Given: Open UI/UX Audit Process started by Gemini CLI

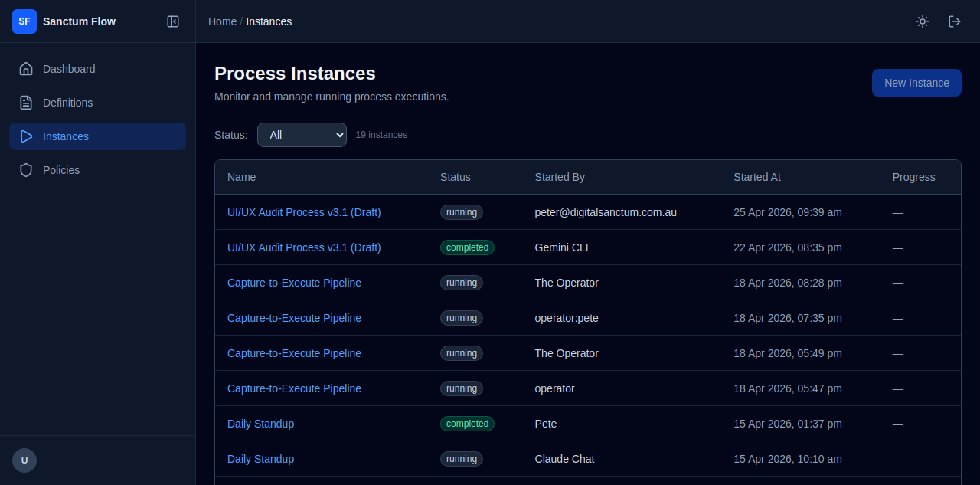Looking at the screenshot, I should pos(304,247).
